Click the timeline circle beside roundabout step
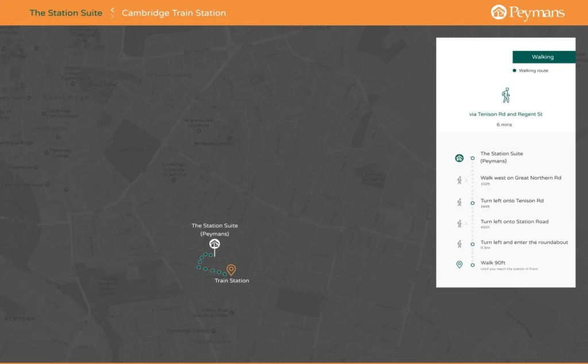 click(x=473, y=244)
